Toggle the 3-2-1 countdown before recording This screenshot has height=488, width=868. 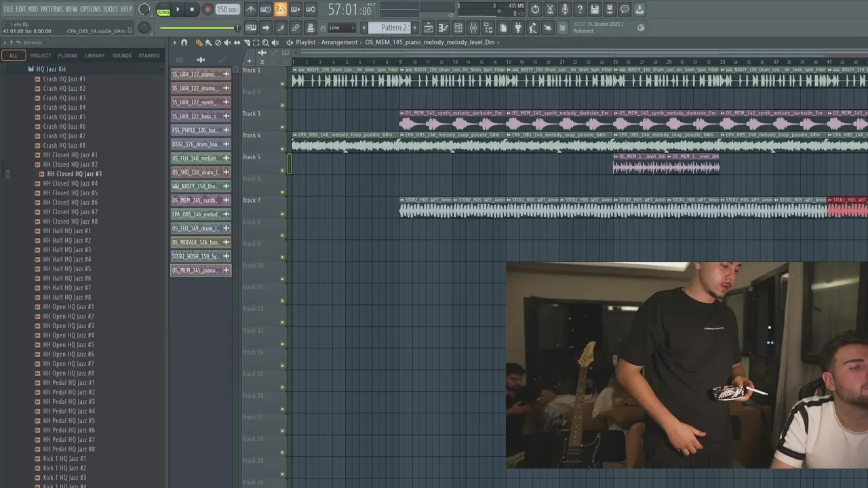tap(280, 9)
